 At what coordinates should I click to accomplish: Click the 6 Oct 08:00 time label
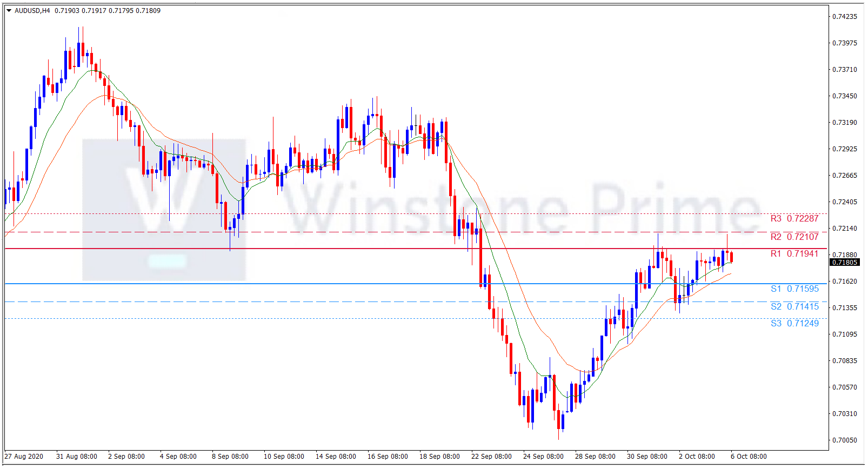tap(749, 457)
